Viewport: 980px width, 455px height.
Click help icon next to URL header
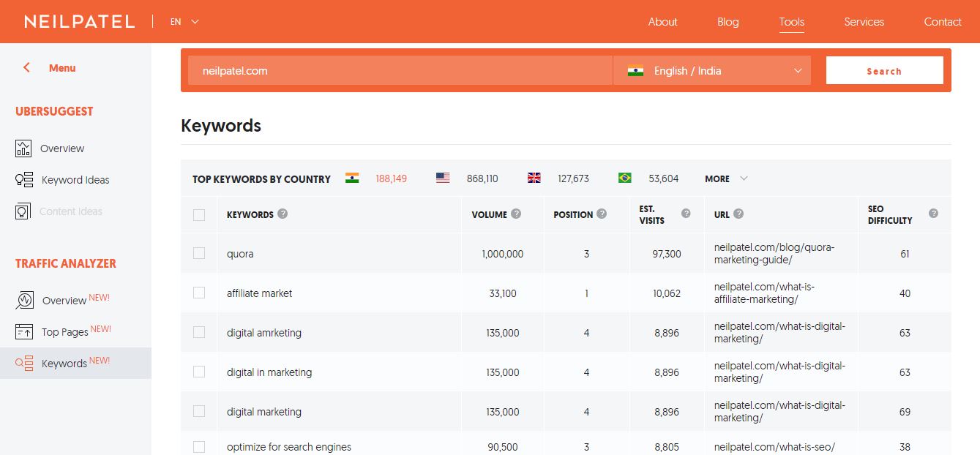738,214
